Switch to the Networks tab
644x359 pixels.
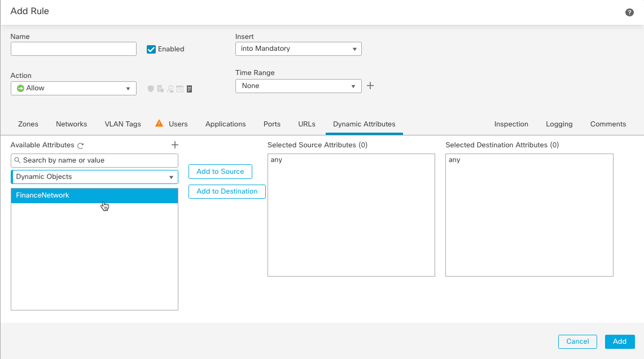[71, 124]
